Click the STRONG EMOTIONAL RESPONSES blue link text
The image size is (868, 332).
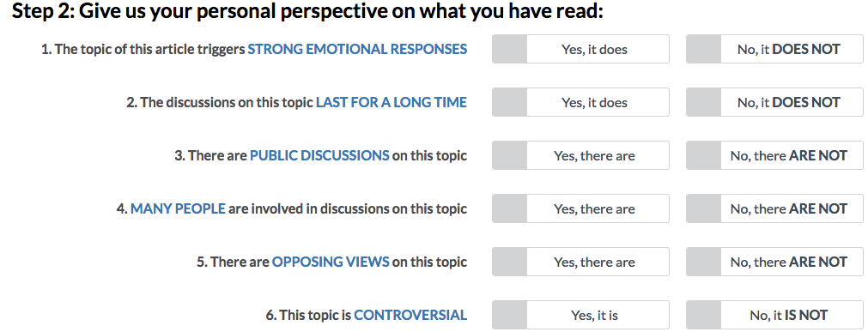pyautogui.click(x=357, y=49)
